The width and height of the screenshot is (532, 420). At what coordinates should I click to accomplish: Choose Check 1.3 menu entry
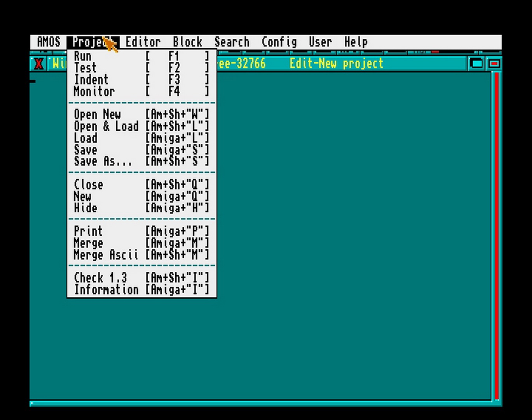(x=142, y=278)
